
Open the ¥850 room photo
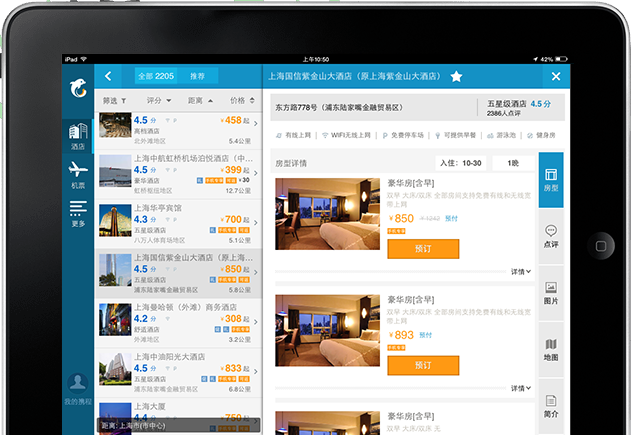[x=327, y=214]
